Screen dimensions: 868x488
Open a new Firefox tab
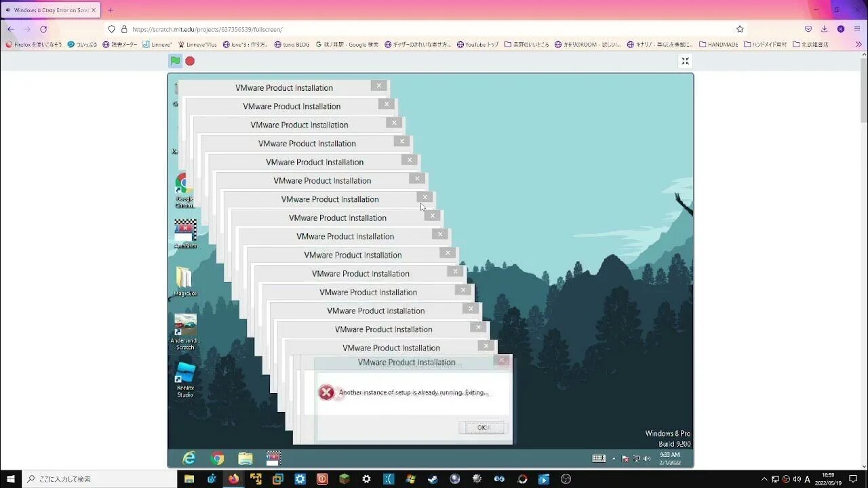click(x=111, y=10)
